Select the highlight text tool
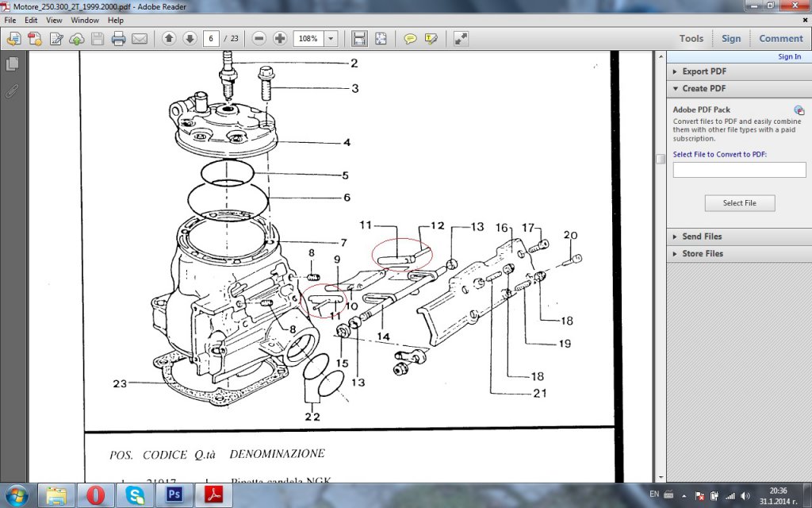This screenshot has height=508, width=812. coord(431,38)
